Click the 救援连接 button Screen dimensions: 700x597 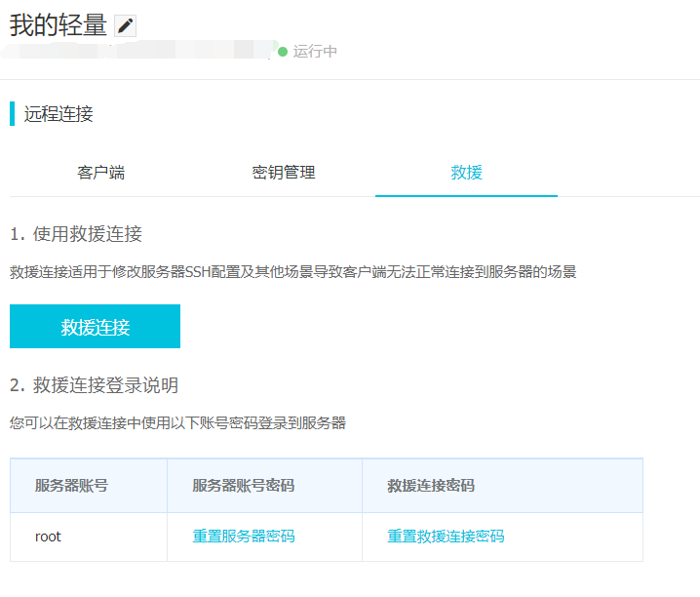coord(96,327)
